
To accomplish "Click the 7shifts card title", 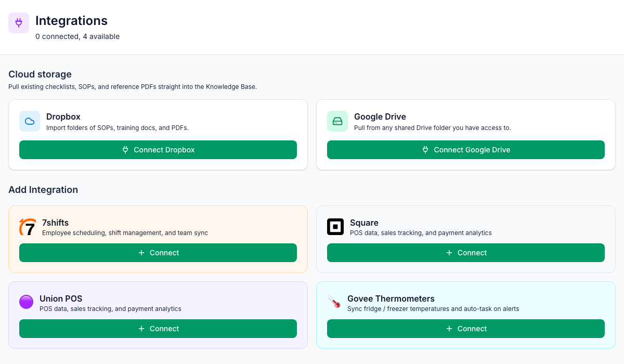I will pos(56,223).
